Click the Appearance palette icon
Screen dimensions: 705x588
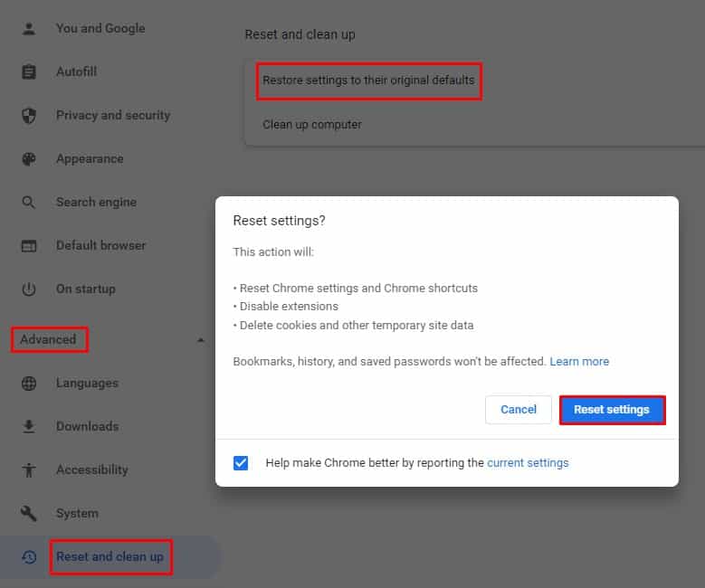pos(29,159)
